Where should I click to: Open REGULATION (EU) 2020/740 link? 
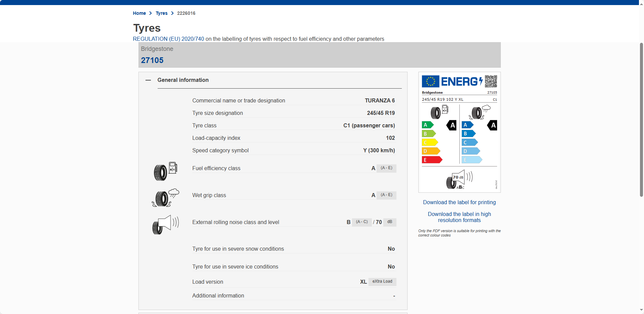[x=168, y=39]
